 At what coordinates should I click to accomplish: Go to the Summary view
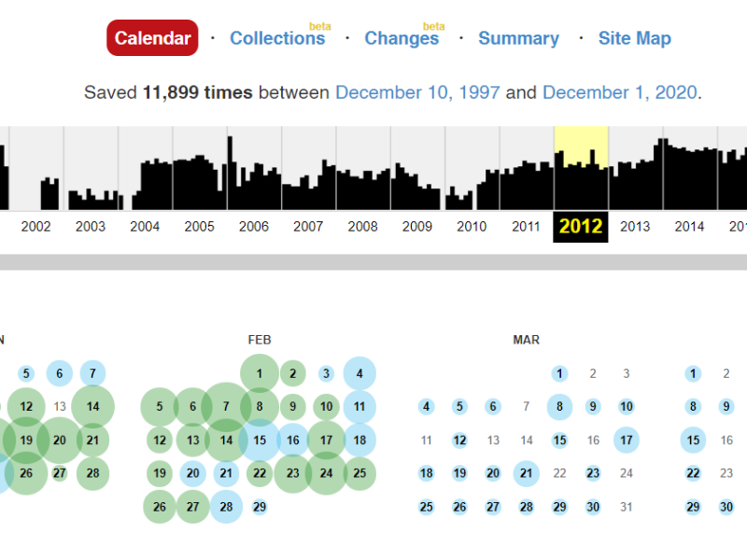click(518, 38)
